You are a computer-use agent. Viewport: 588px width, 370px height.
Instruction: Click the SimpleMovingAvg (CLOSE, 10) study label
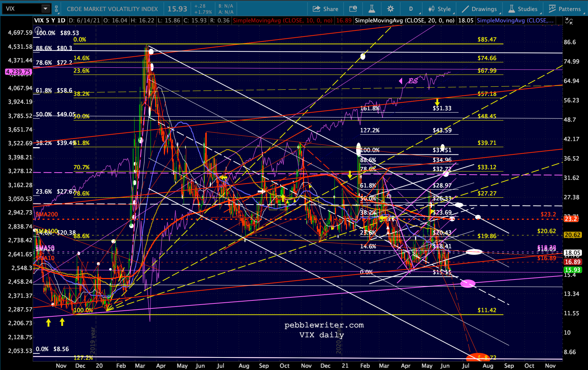click(282, 21)
